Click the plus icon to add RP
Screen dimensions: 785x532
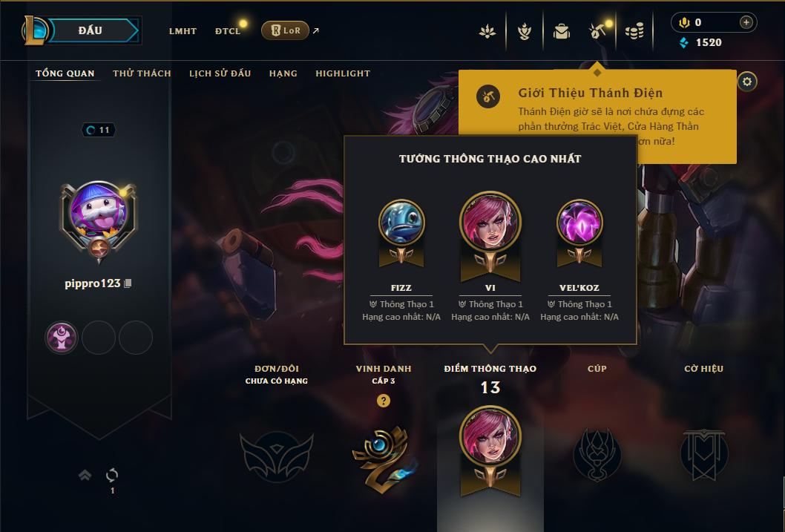(746, 22)
